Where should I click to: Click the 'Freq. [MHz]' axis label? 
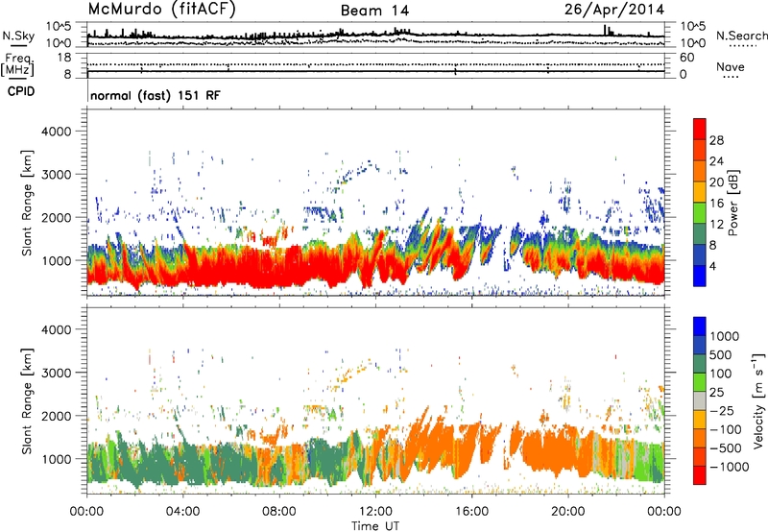pos(17,64)
